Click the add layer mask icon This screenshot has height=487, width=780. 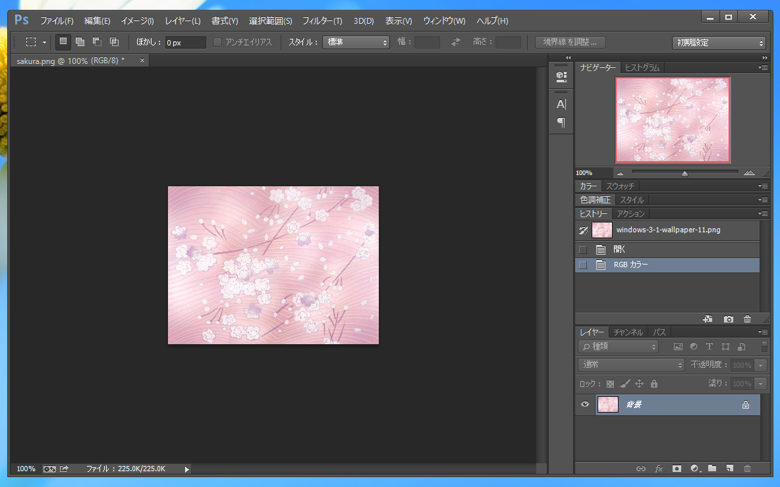tap(677, 468)
